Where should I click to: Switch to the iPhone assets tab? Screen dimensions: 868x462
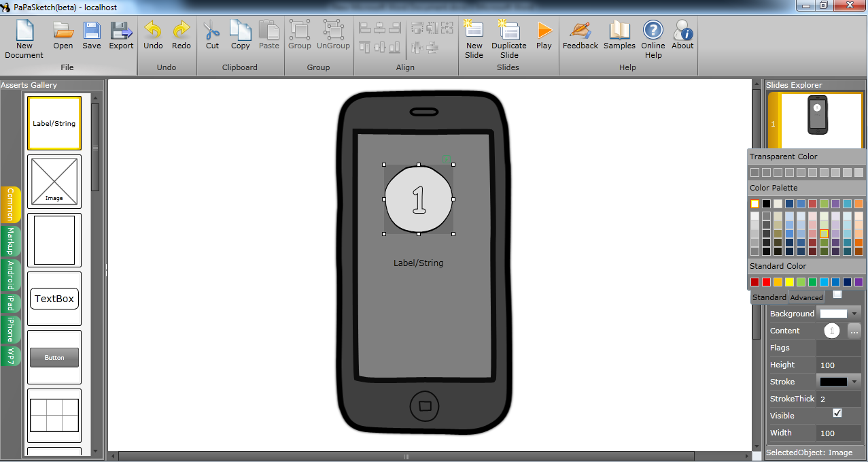click(x=10, y=329)
